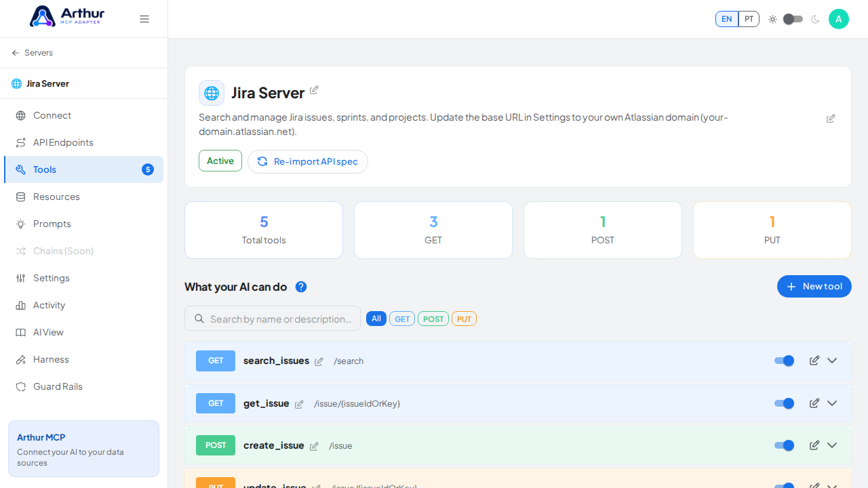Open AI View in the sidebar
Viewport: 868px width, 488px height.
click(84, 332)
